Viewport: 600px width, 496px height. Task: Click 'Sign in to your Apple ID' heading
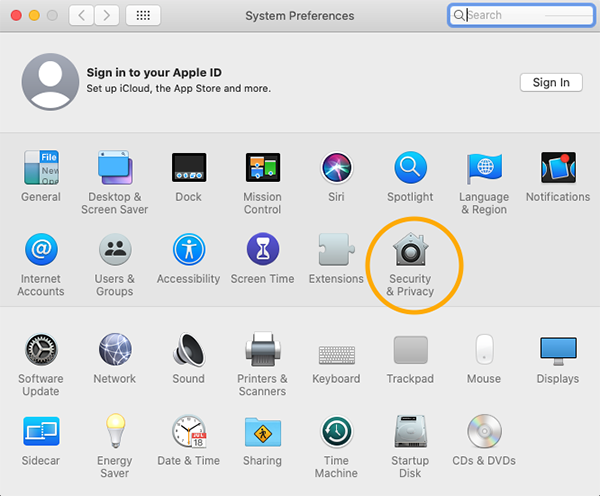tap(154, 72)
